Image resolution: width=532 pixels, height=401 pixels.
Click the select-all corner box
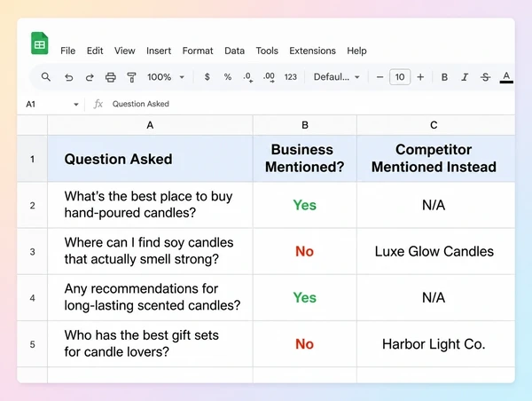click(32, 125)
